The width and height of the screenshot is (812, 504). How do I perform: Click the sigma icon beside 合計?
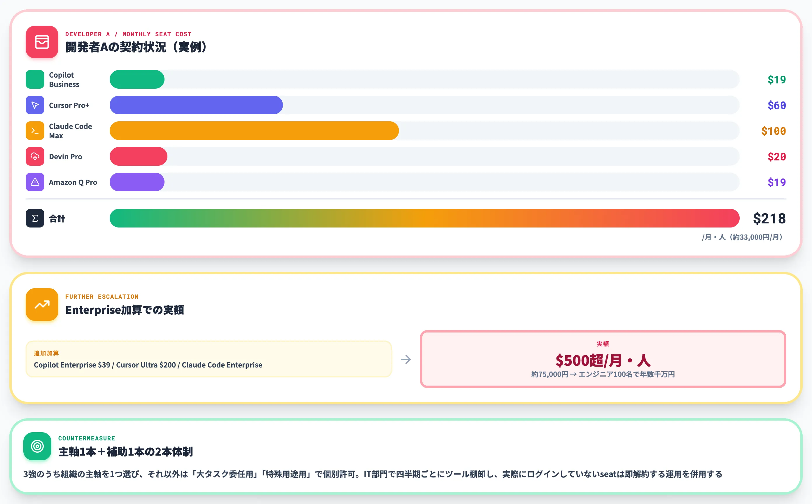(x=35, y=218)
